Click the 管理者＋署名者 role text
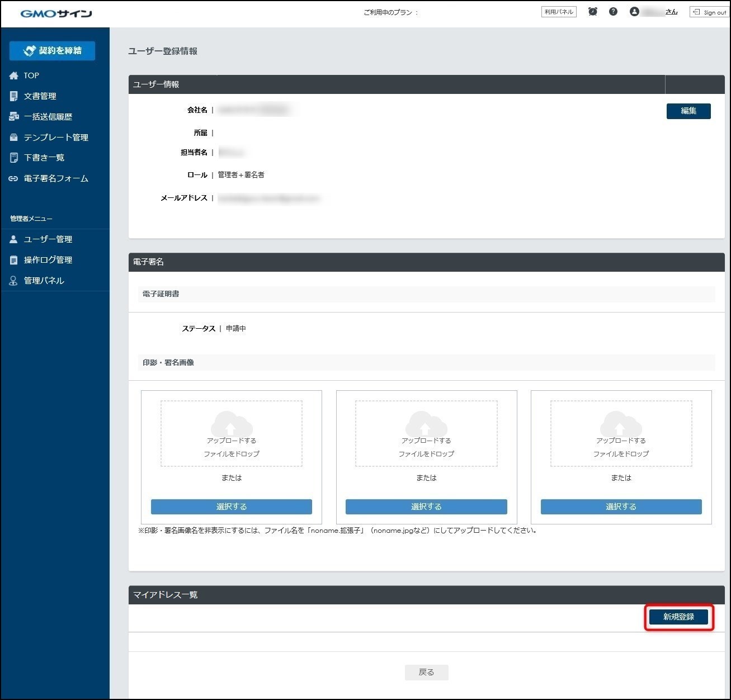Image resolution: width=731 pixels, height=700 pixels. [241, 175]
